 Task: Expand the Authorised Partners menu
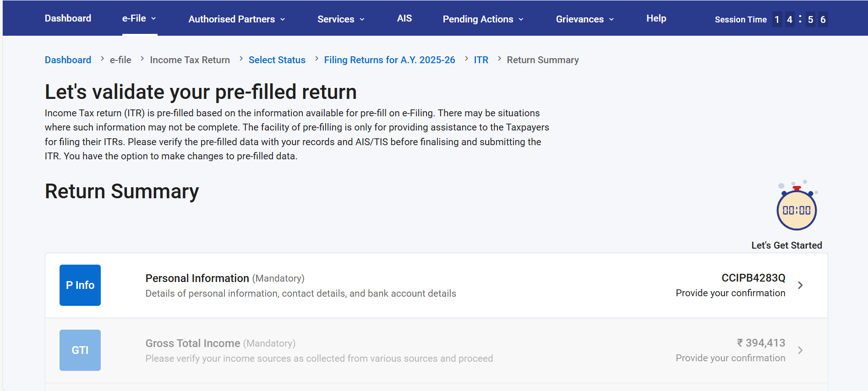[x=236, y=19]
